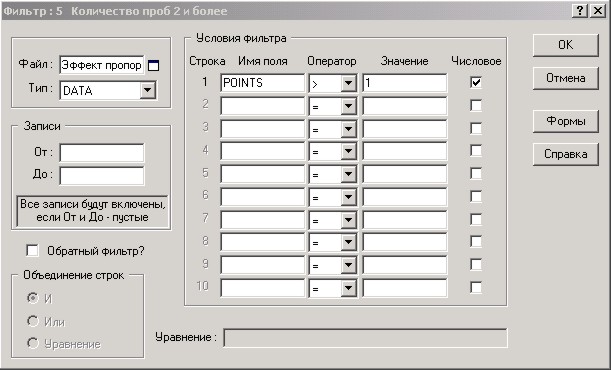Image resolution: width=611 pixels, height=370 pixels.
Task: Expand the operator dropdown in row 10
Action: (348, 288)
